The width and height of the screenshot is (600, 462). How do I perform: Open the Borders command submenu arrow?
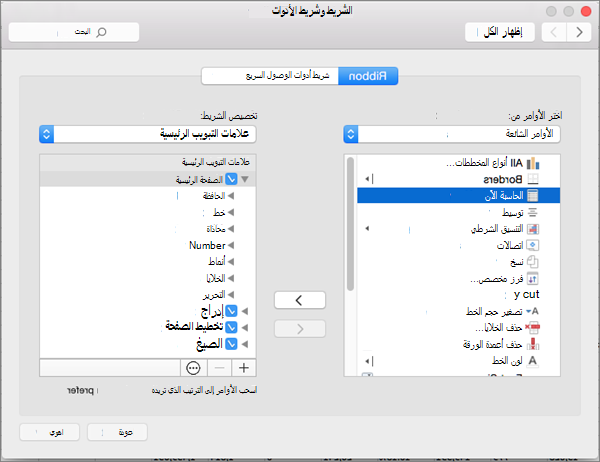coord(369,179)
